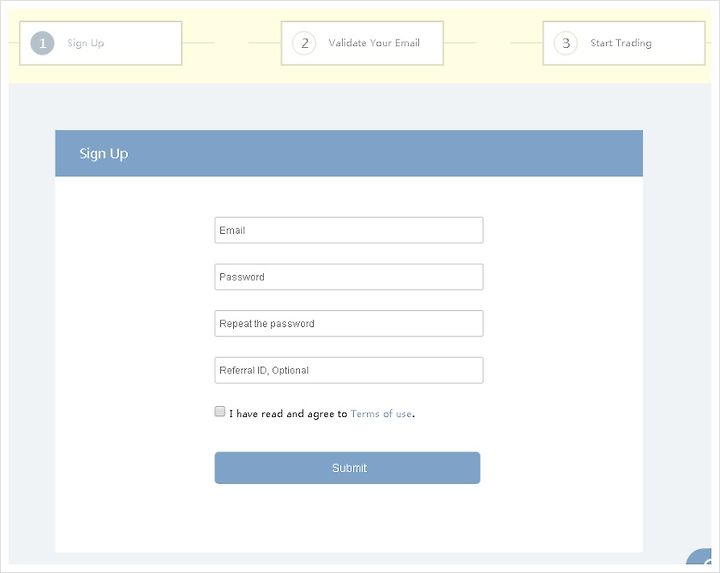Check the agree to Terms checkbox
The image size is (720, 573).
pyautogui.click(x=220, y=411)
